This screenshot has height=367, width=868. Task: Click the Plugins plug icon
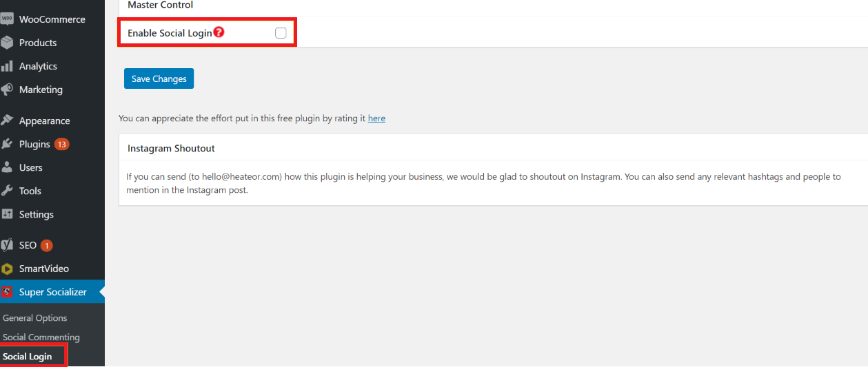(7, 144)
